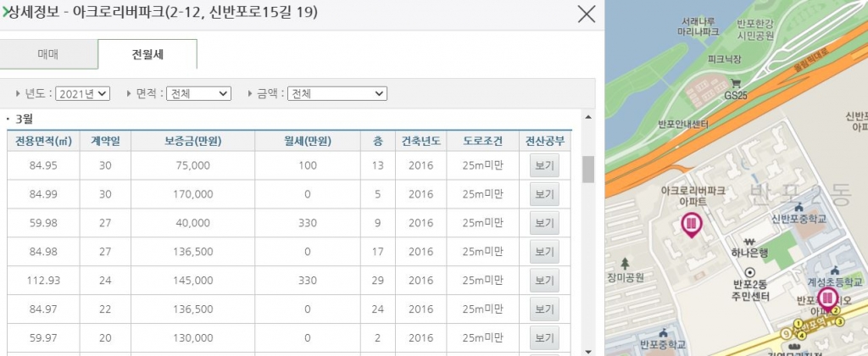Click the 반포안내센터 map label
The width and height of the screenshot is (868, 356).
coord(683,124)
